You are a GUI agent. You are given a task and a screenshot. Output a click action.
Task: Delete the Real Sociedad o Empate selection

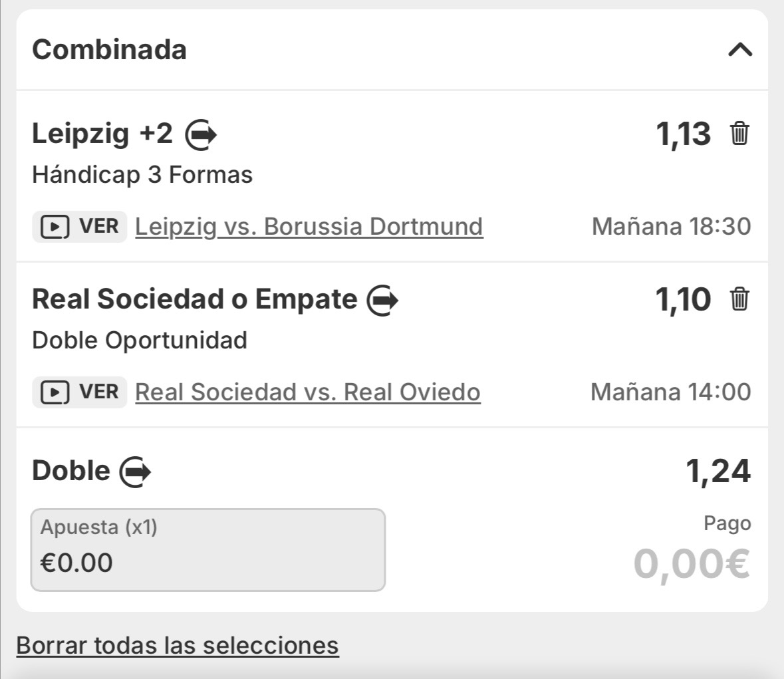[x=739, y=299]
